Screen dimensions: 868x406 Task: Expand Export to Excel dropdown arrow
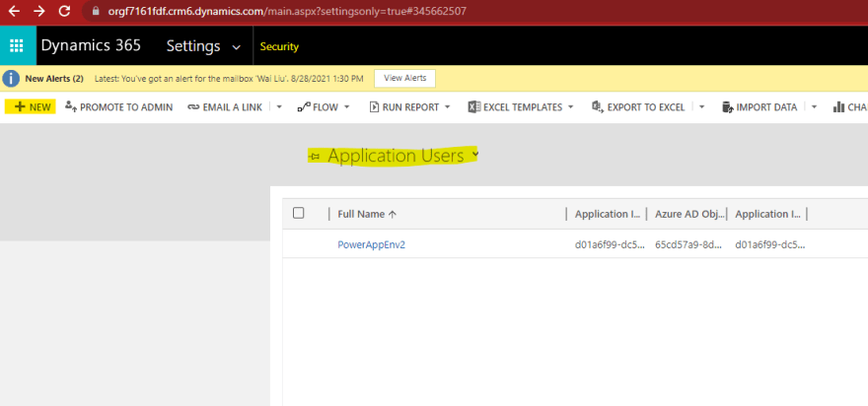701,107
